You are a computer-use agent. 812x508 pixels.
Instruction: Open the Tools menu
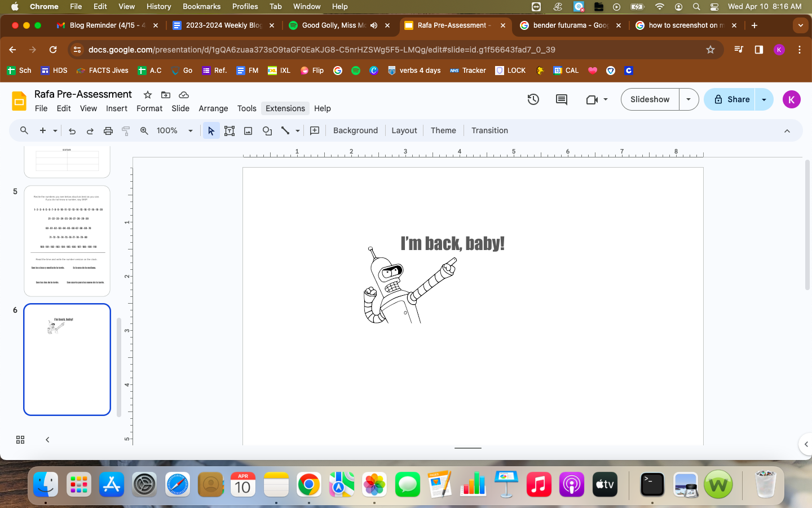[x=246, y=108]
